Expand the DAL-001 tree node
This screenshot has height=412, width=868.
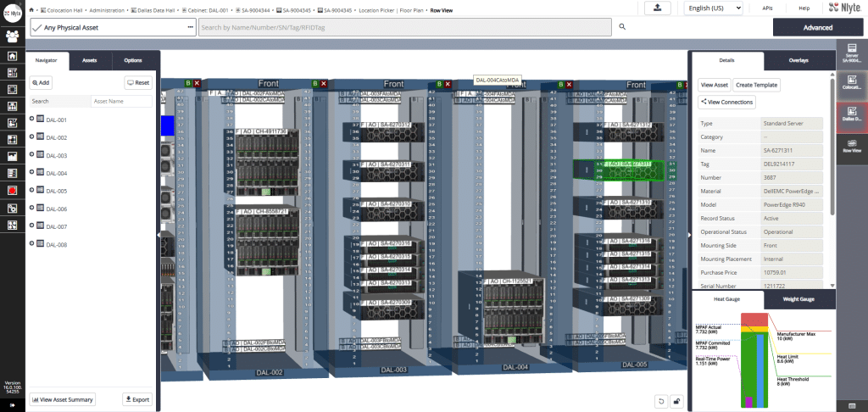point(31,120)
